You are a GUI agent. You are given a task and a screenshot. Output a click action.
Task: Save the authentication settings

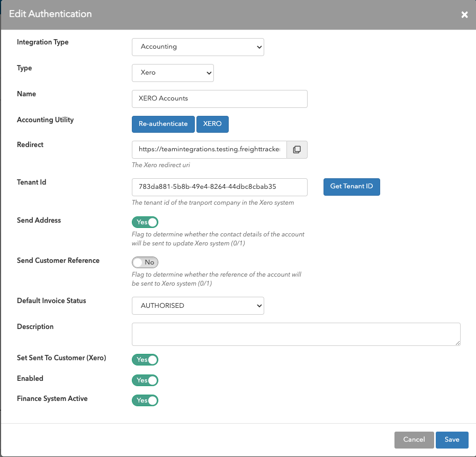[452, 440]
